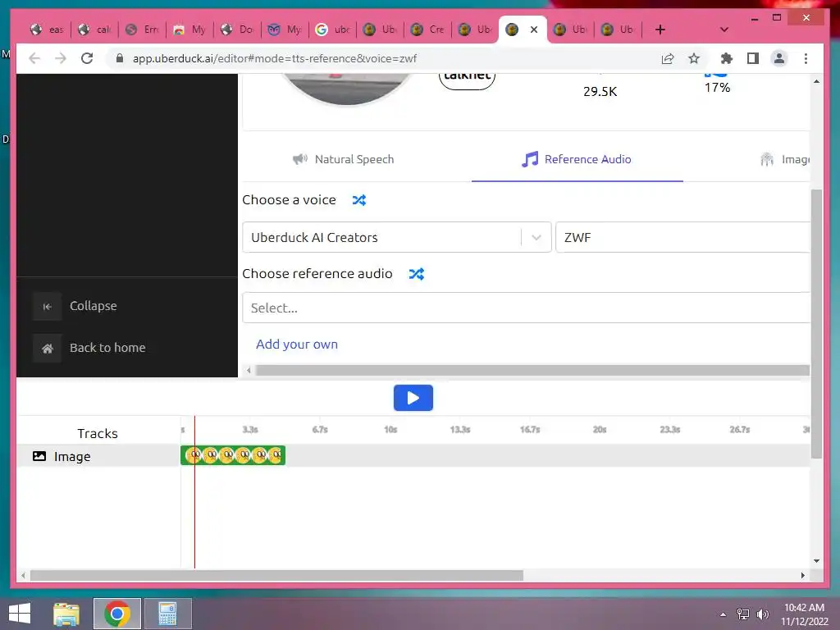Open tab search chevron

724,30
